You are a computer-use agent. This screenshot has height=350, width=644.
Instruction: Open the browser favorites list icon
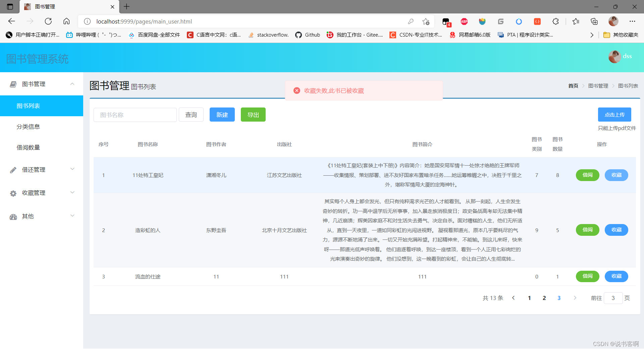coord(576,21)
